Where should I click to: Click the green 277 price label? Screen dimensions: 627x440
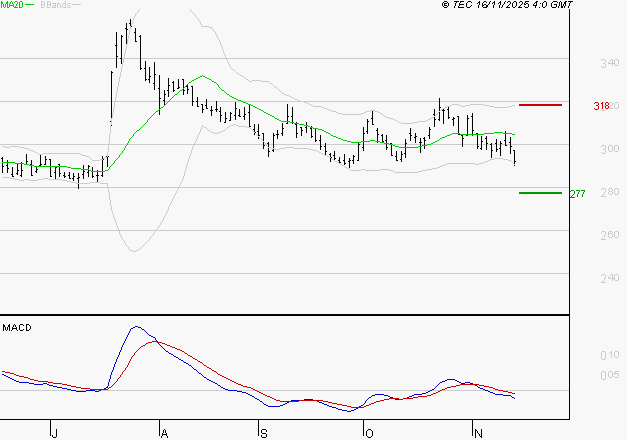[577, 194]
